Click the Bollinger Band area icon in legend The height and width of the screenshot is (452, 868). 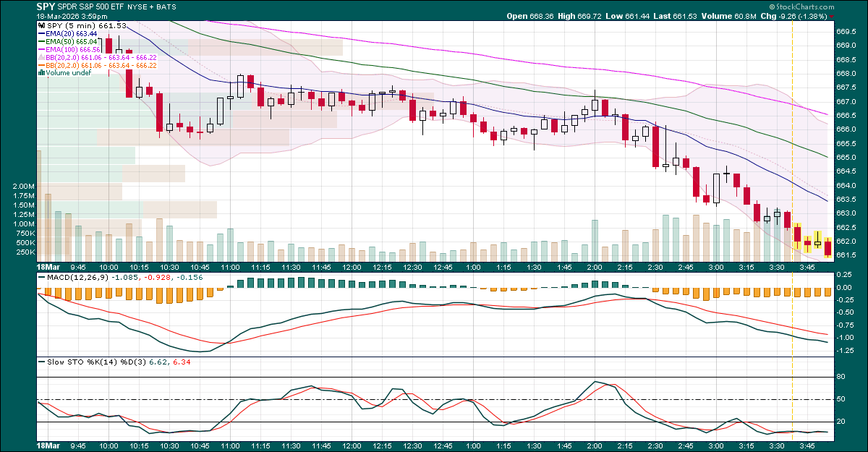click(x=41, y=58)
